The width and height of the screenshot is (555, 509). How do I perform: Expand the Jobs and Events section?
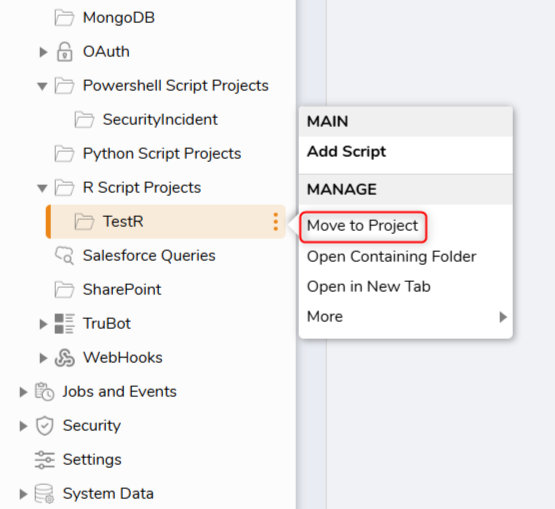click(23, 392)
